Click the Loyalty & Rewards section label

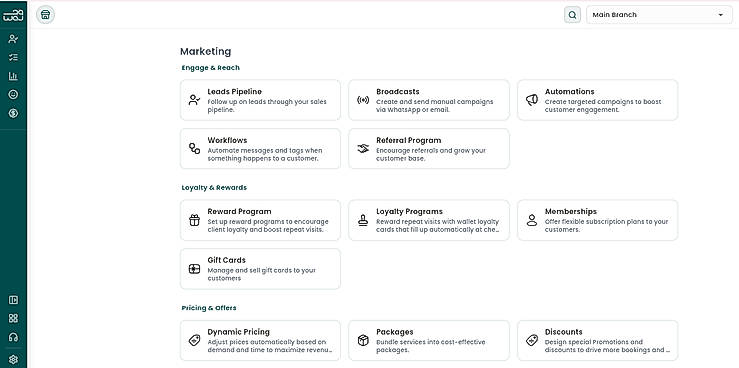(214, 188)
